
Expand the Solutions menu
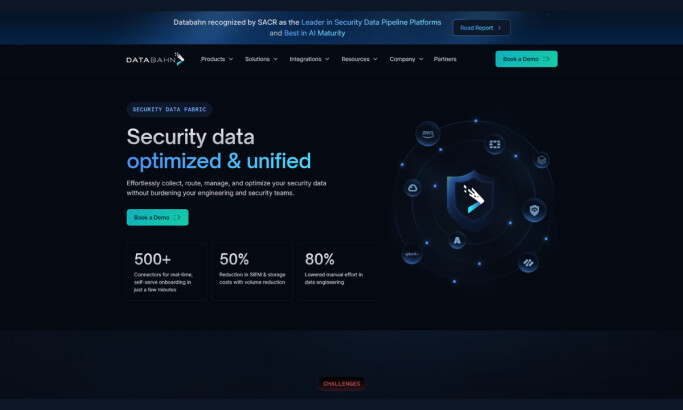pyautogui.click(x=261, y=59)
